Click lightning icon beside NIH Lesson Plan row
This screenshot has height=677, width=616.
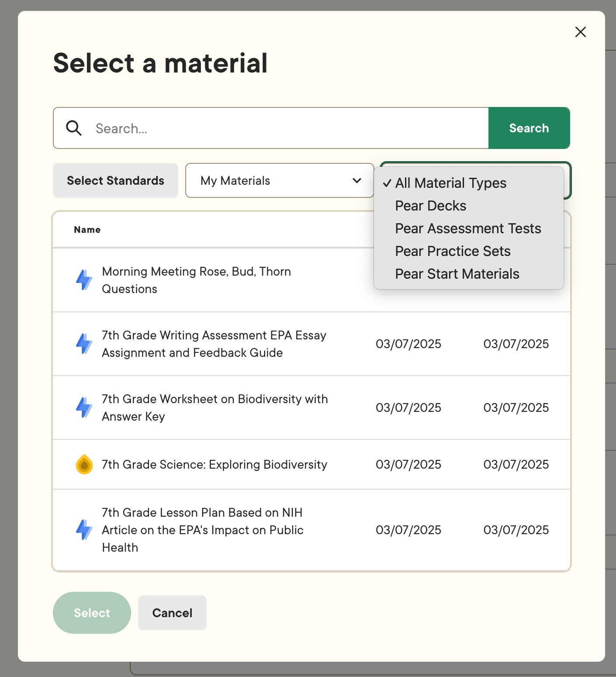[x=84, y=530]
